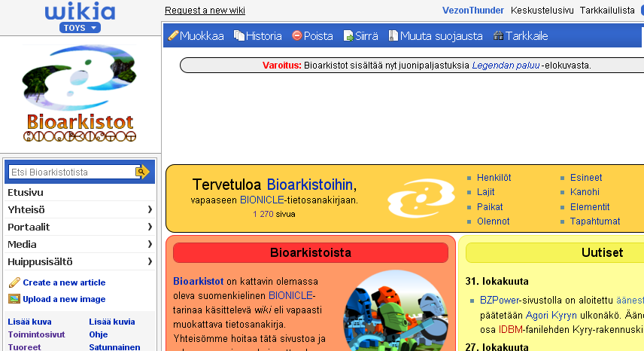644x351 pixels.
Task: Click the Tarkkaile binoculars icon
Action: click(x=498, y=35)
